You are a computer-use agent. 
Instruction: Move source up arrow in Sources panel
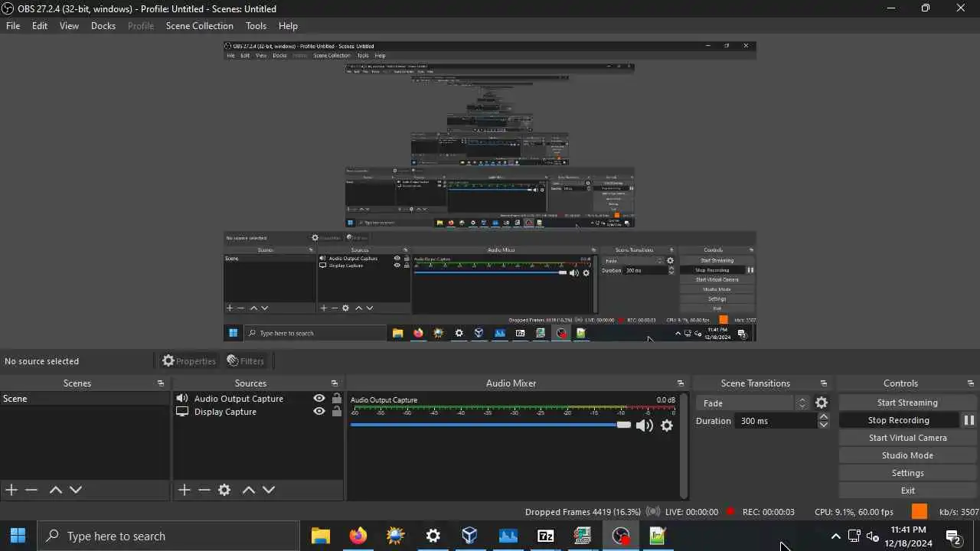(x=248, y=490)
